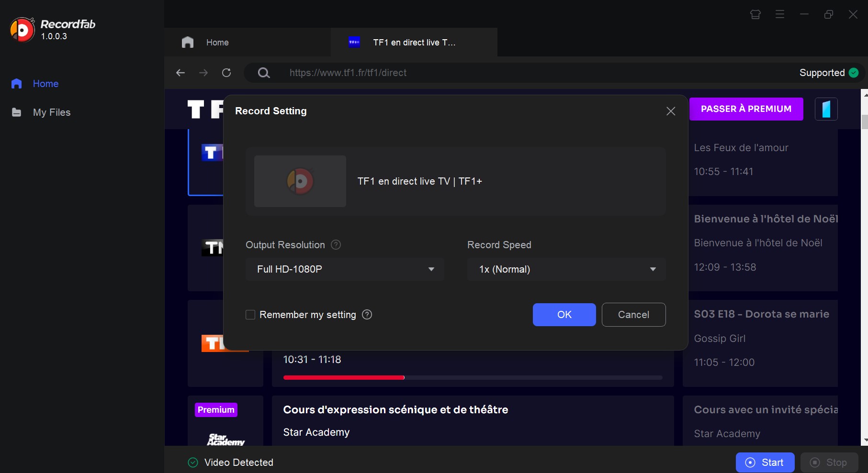
Task: Click the green Supported checkmark icon
Action: click(854, 73)
